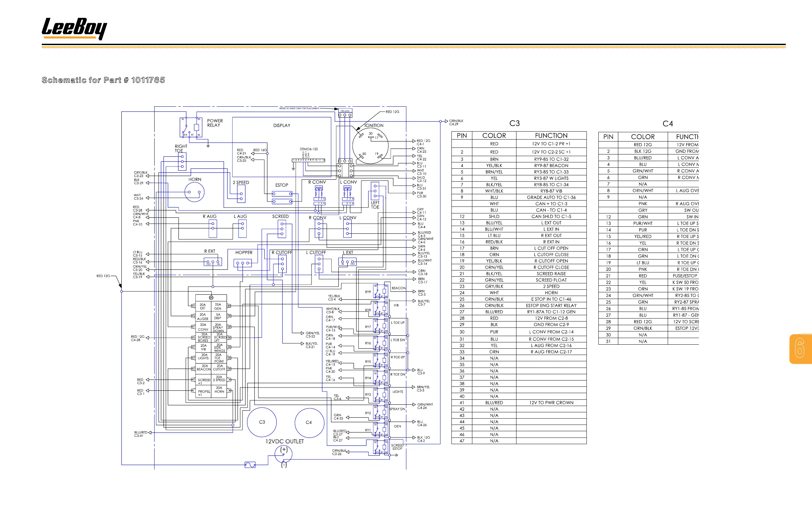Click the POWER RELAY symbol
This screenshot has height=525, width=812.
coord(191,127)
